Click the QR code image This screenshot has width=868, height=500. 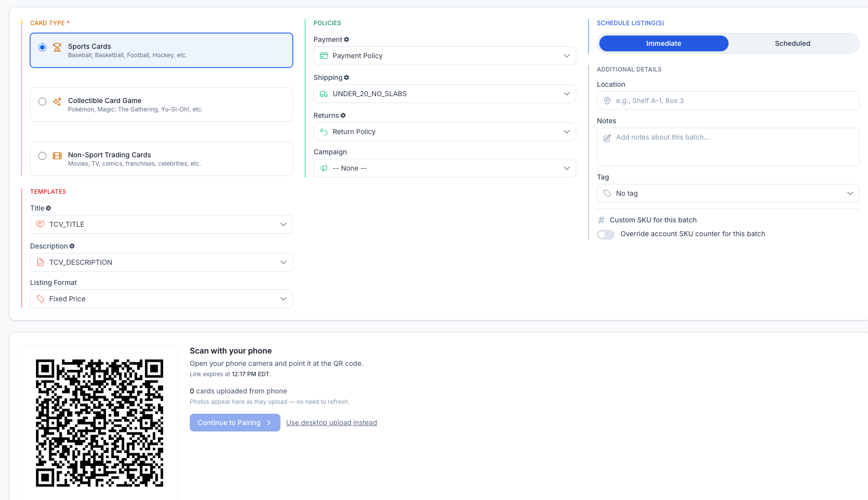(x=100, y=423)
